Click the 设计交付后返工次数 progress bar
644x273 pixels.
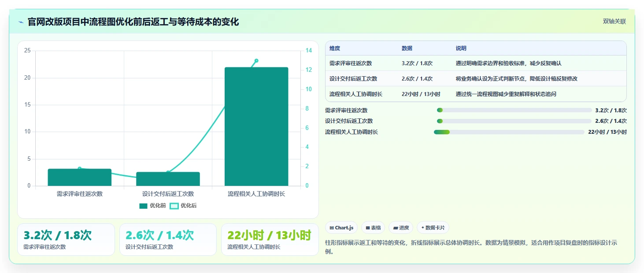pyautogui.click(x=514, y=121)
